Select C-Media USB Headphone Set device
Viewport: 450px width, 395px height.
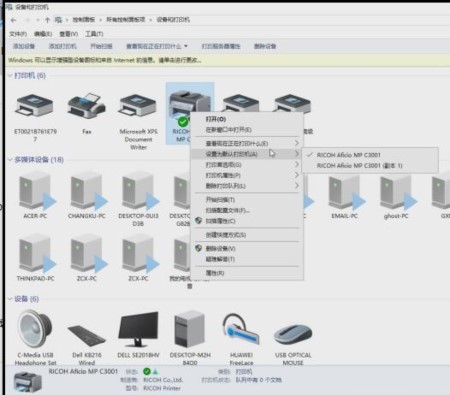point(35,337)
